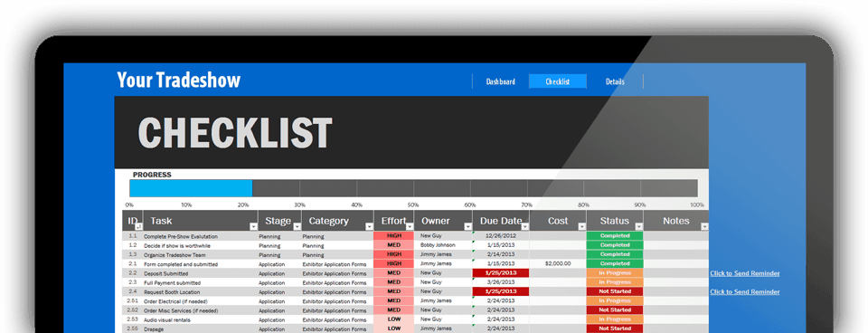Select the Checklist tab
This screenshot has height=333, width=868.
click(558, 81)
